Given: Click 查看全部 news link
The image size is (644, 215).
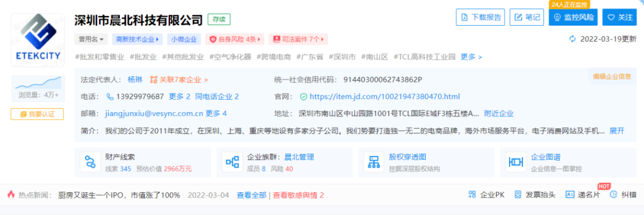Looking at the screenshot, I should [x=252, y=195].
